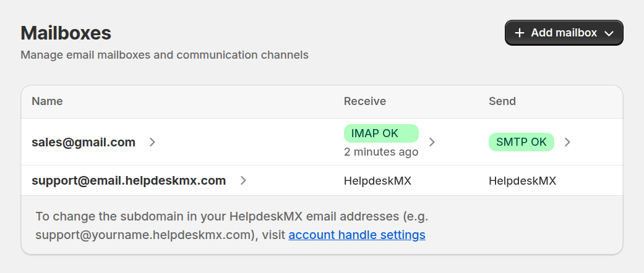Open the support@email.helpdeskmx.com mailbox

[x=129, y=180]
